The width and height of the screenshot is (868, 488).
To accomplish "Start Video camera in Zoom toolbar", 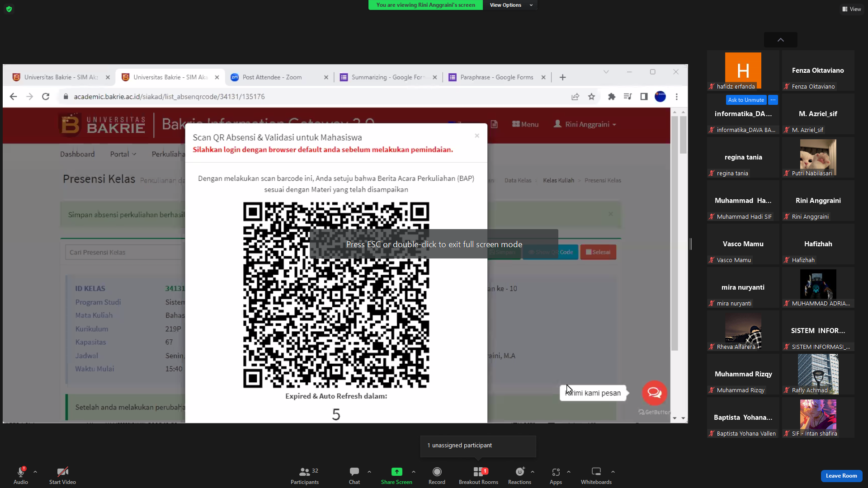I will [62, 475].
